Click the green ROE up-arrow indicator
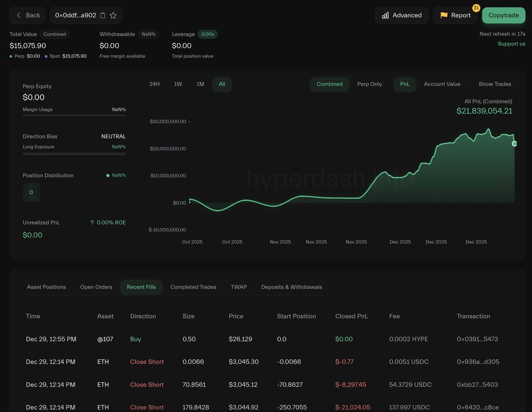532x412 pixels. [92, 222]
